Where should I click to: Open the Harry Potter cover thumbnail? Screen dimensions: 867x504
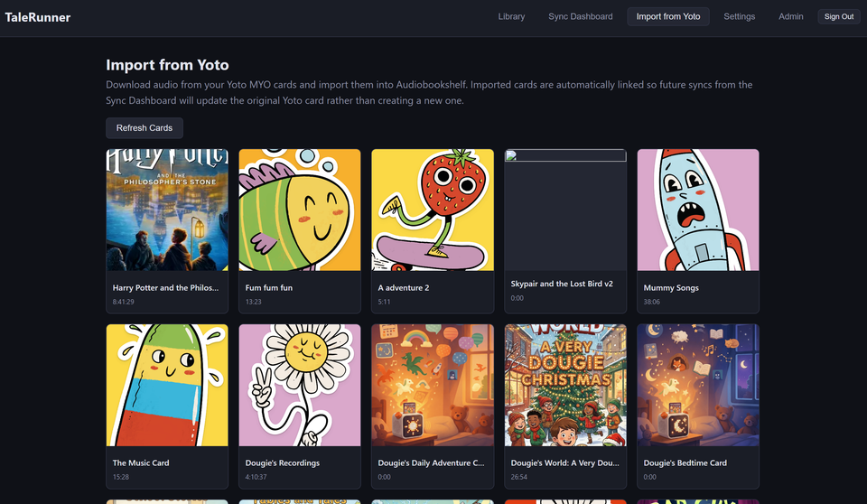(167, 210)
